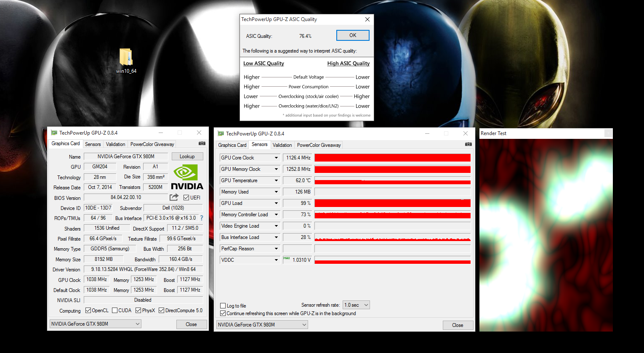Click the NVIDIA SLI Disabled field

click(143, 300)
